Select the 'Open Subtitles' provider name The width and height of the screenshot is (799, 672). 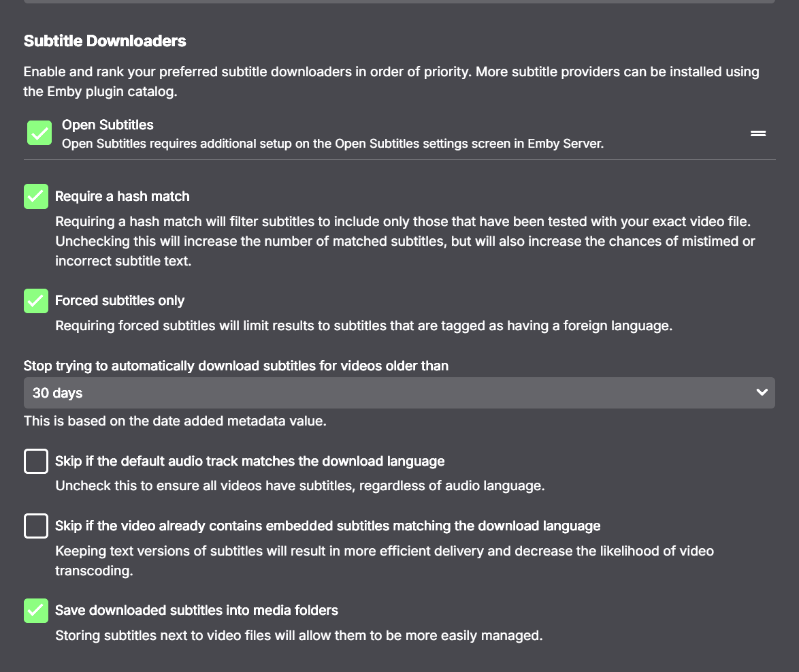coord(108,125)
